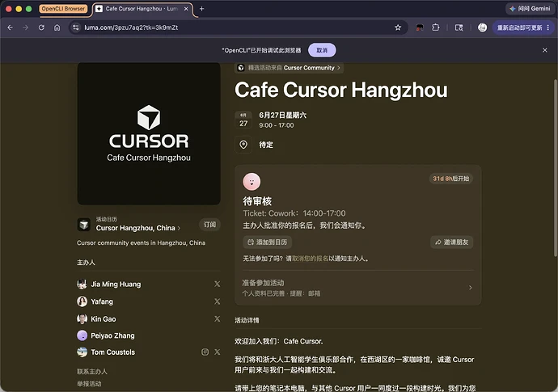Click Tom Coustols host name
This screenshot has height=392, width=558.
click(112, 352)
